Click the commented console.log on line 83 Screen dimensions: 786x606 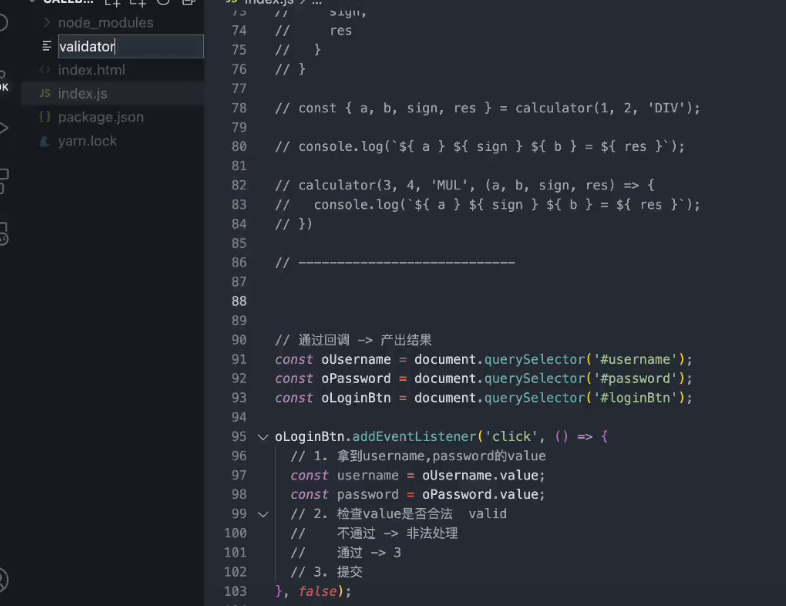pyautogui.click(x=487, y=205)
